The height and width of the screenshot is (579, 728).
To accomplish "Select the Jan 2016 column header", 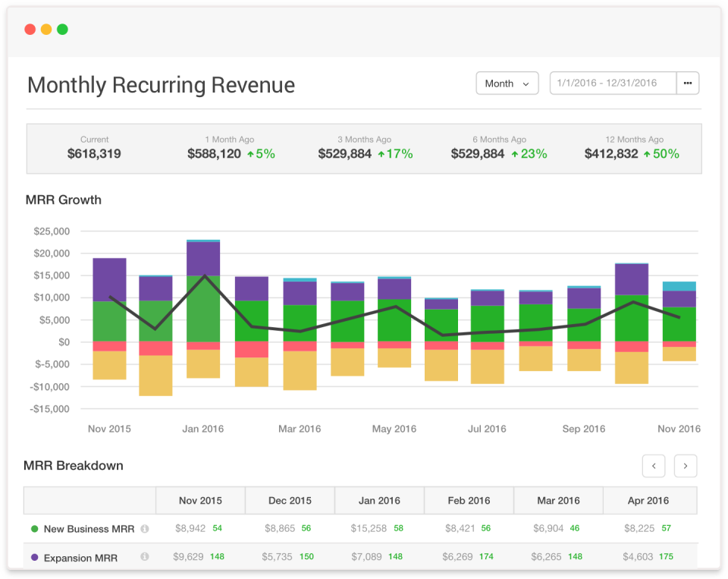I will 379,501.
